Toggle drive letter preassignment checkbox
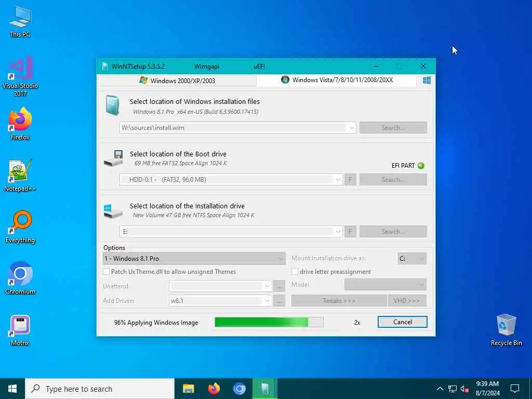 tap(295, 271)
